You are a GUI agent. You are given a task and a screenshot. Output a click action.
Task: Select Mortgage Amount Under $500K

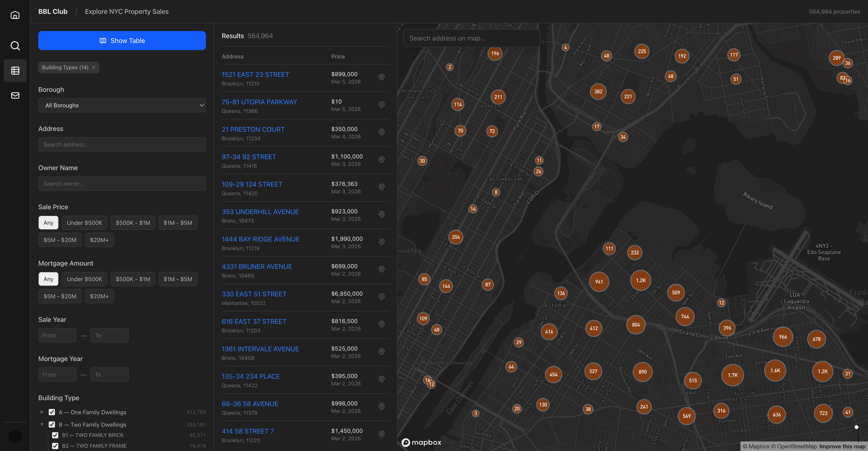pos(84,279)
